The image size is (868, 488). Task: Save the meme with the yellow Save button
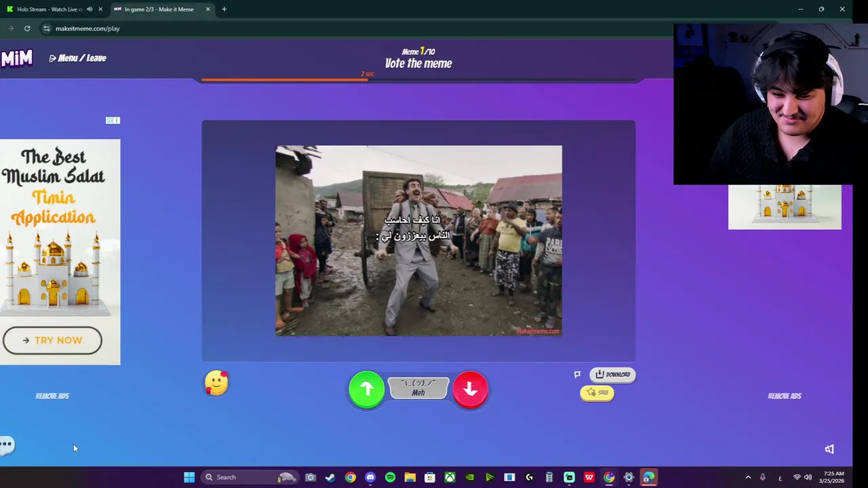[597, 393]
